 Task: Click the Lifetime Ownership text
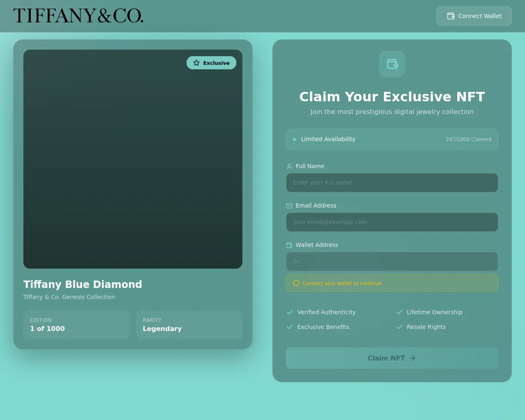(x=435, y=312)
